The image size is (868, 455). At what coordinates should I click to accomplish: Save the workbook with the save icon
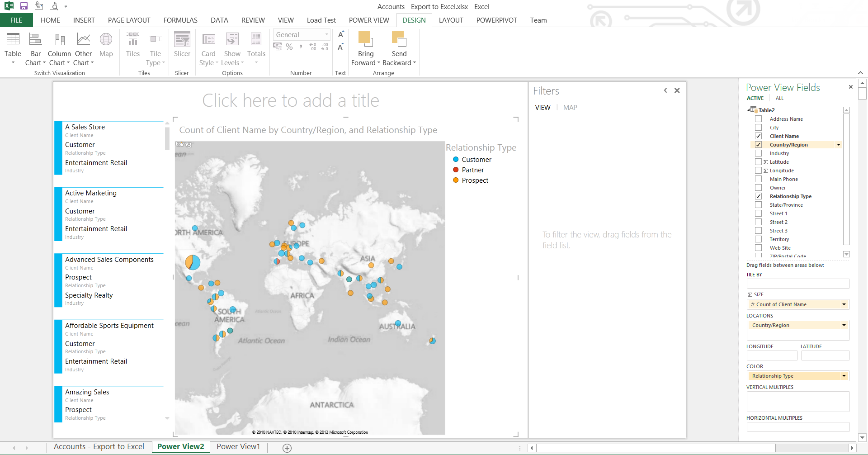(24, 6)
